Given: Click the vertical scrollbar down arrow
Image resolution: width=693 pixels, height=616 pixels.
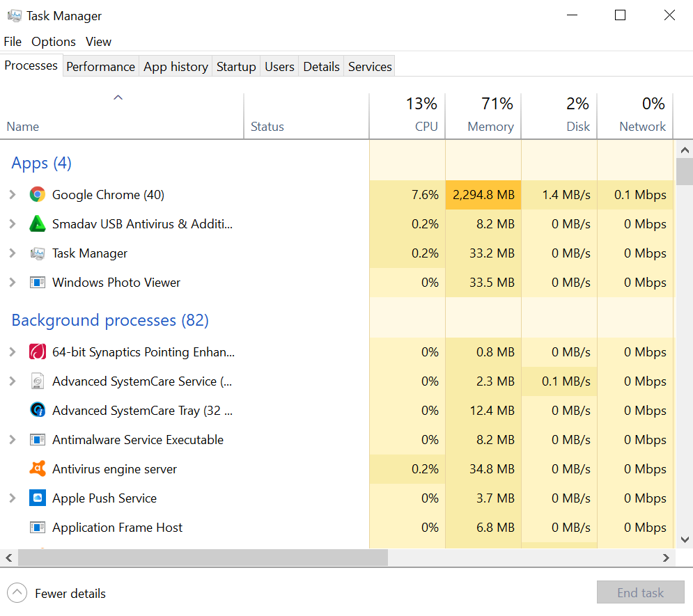Looking at the screenshot, I should (x=685, y=539).
